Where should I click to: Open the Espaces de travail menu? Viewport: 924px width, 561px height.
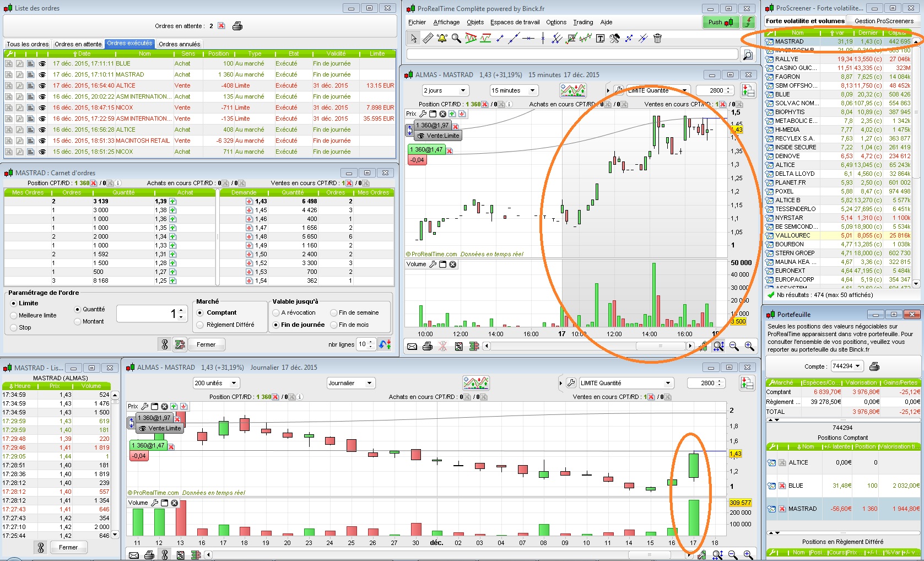(515, 22)
